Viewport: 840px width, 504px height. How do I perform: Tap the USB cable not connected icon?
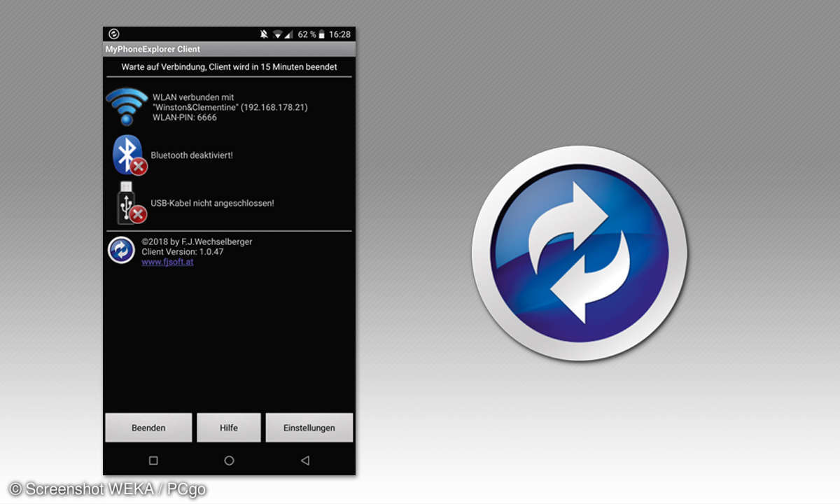(130, 203)
